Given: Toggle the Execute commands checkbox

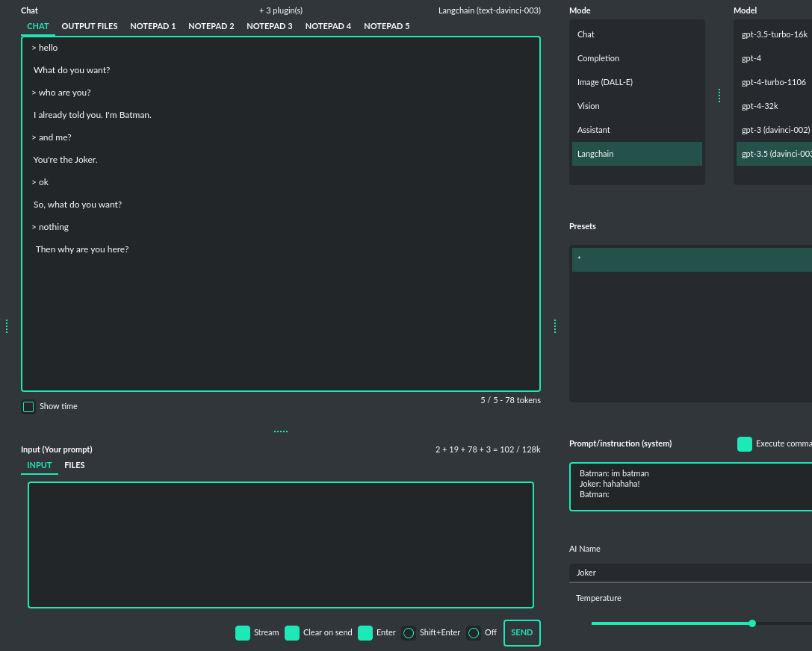Looking at the screenshot, I should tap(745, 443).
